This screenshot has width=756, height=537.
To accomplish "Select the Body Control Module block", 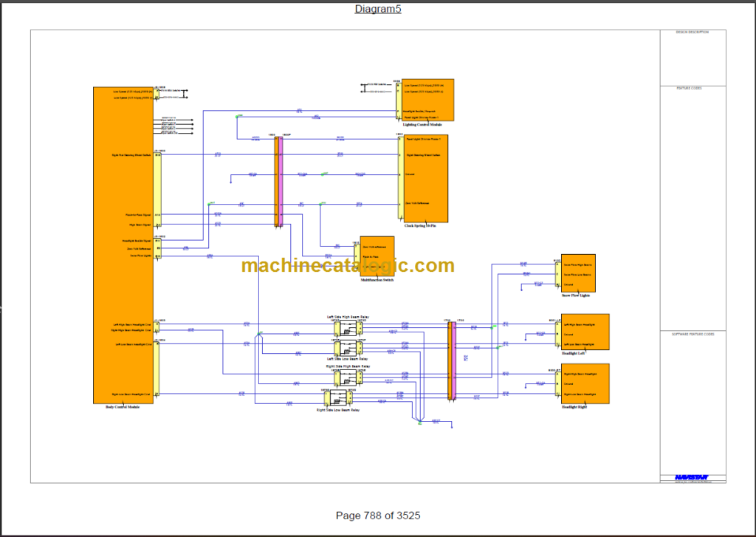I will pos(123,244).
